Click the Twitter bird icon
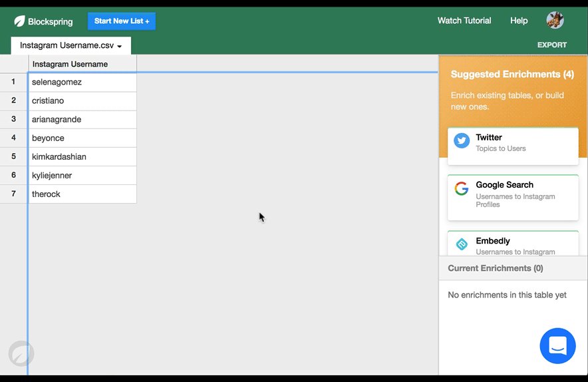 point(462,141)
